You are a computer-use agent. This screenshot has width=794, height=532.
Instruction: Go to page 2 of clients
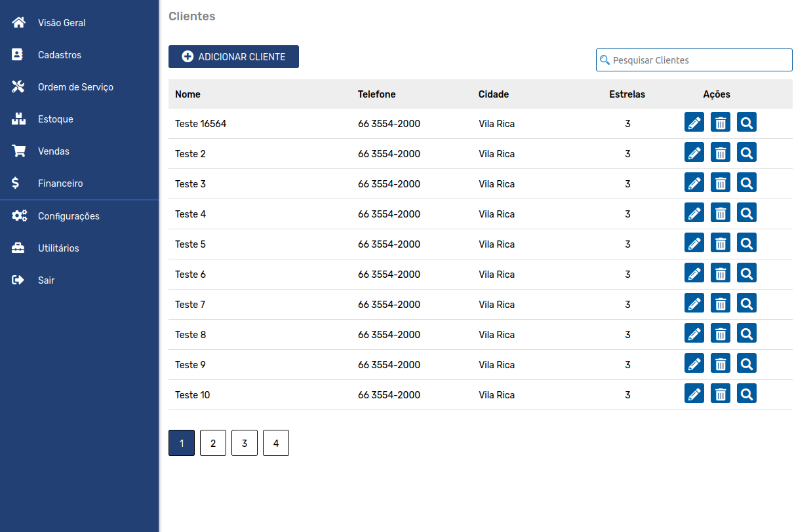(x=213, y=443)
